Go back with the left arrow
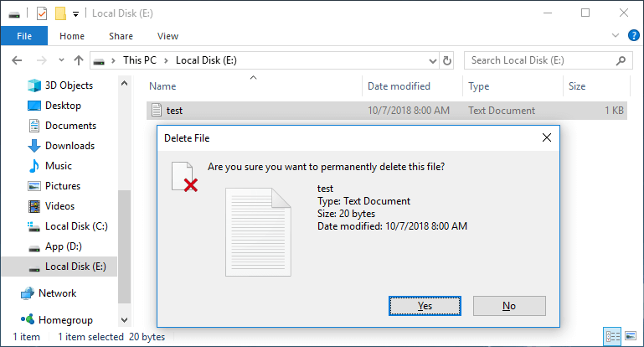This screenshot has width=644, height=347. pyautogui.click(x=17, y=61)
